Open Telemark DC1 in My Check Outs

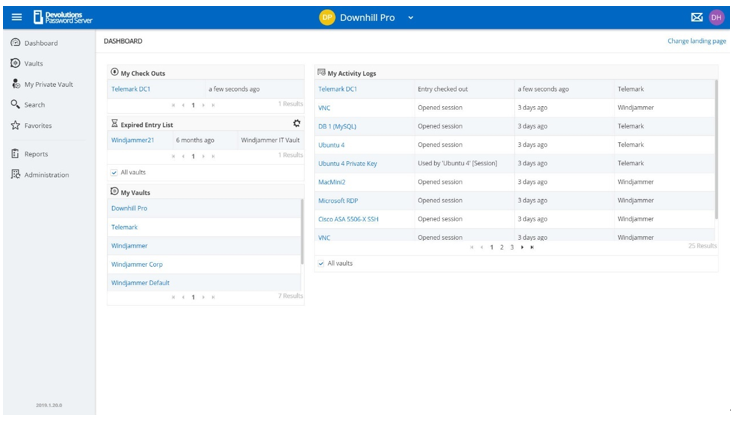pos(131,89)
